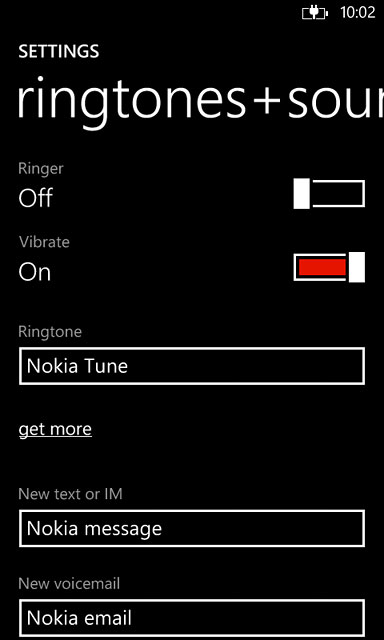Tap the red Vibrate switch fill
The image size is (384, 640).
point(322,267)
